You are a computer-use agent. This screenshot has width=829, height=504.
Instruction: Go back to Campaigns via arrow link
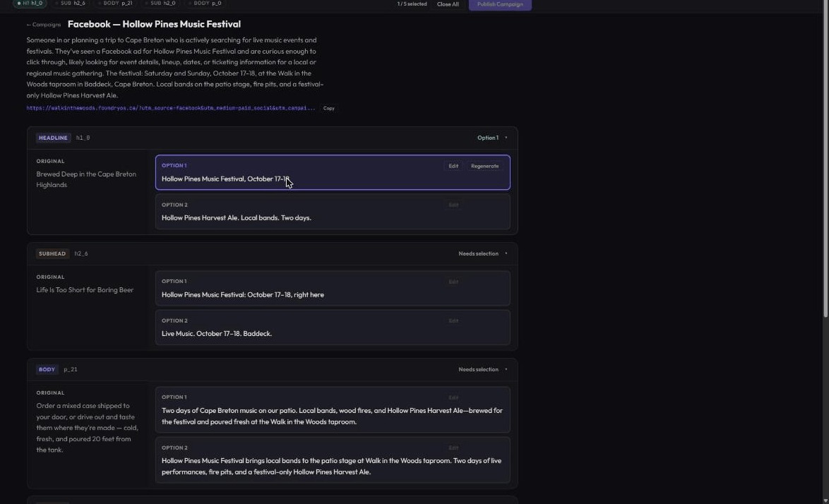tap(43, 25)
